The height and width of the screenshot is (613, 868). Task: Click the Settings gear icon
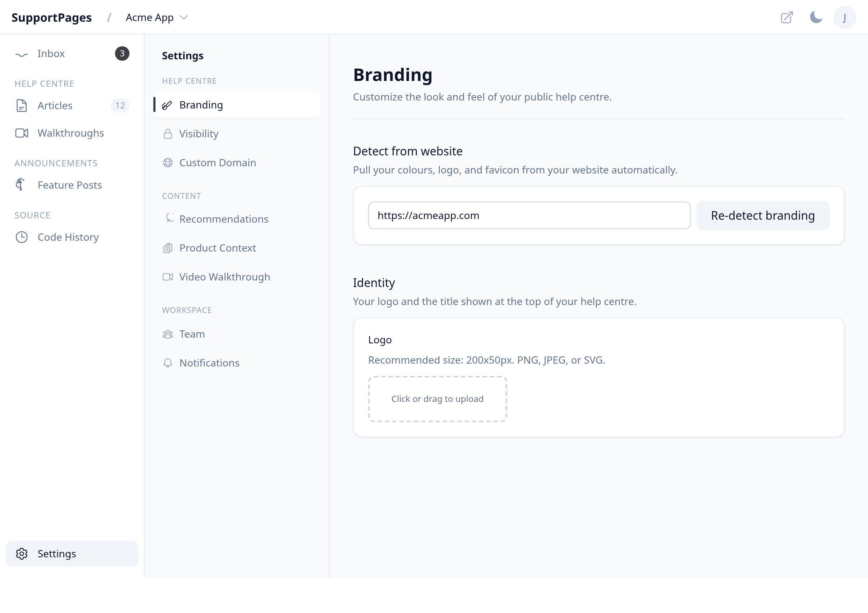[x=22, y=554]
